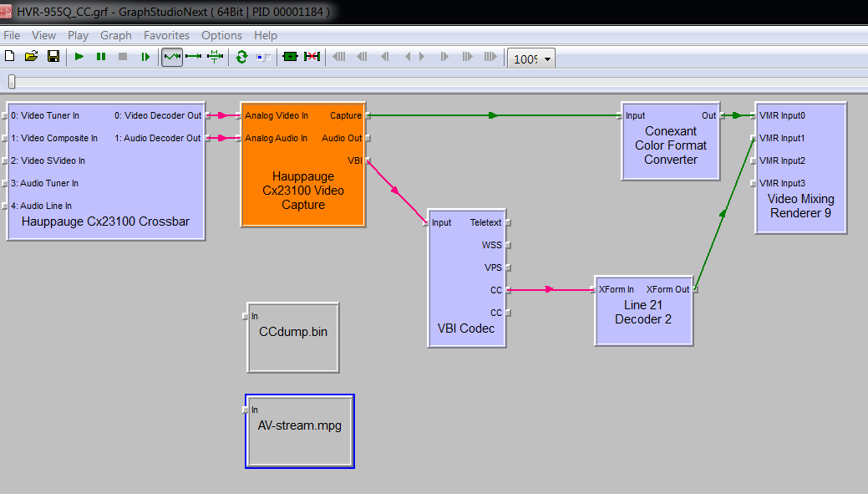
Task: Remove filters using the red X icon
Action: click(x=312, y=57)
